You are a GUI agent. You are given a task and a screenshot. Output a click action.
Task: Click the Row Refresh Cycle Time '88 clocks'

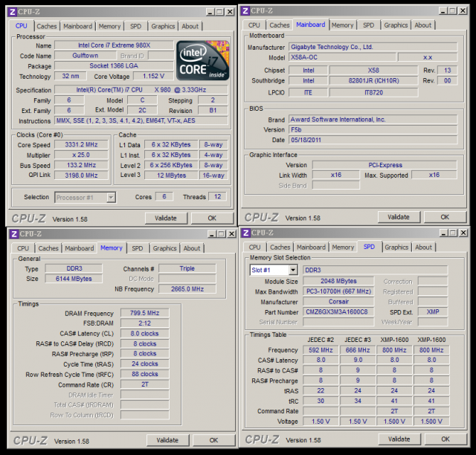point(145,374)
